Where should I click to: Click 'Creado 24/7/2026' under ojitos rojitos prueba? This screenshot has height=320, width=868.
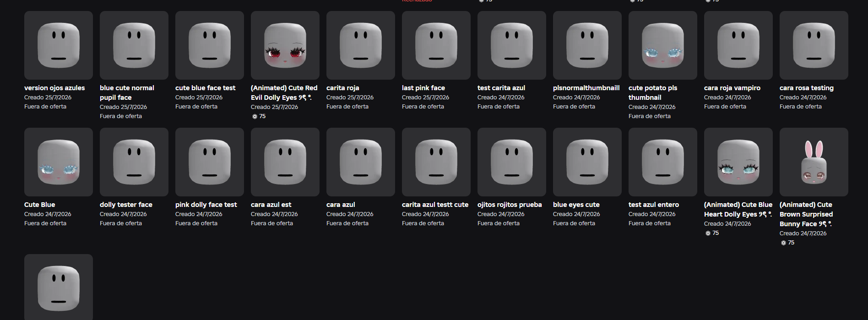pyautogui.click(x=501, y=214)
